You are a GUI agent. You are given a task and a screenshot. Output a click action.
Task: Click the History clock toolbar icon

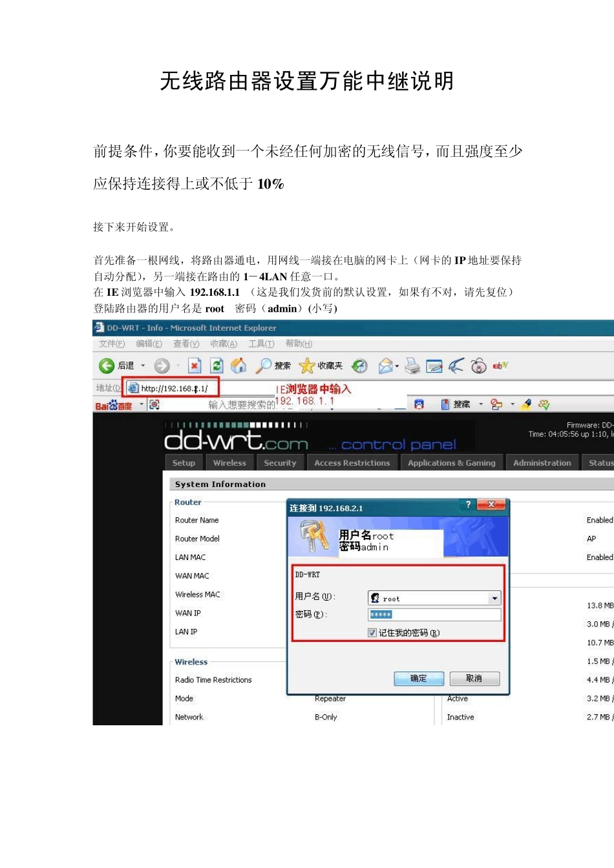(360, 366)
